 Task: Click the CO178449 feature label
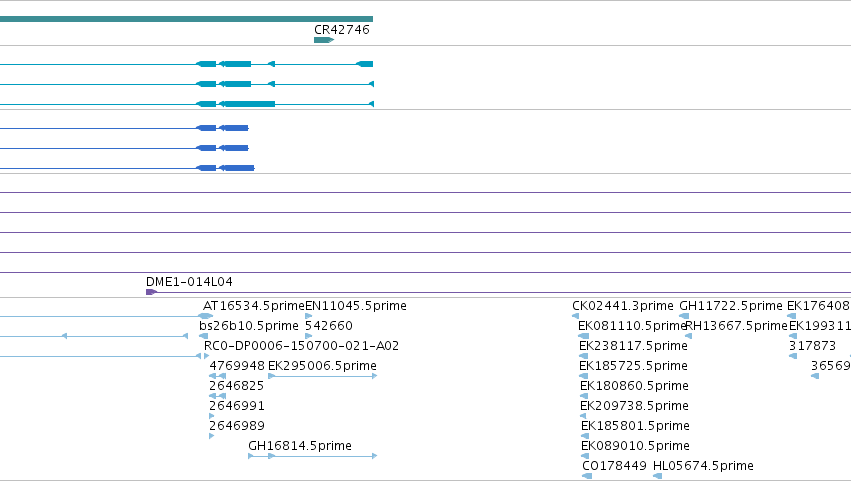pos(614,466)
